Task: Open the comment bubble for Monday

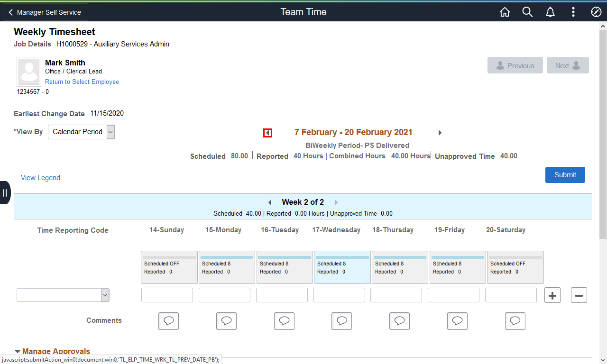Action: coord(227,321)
